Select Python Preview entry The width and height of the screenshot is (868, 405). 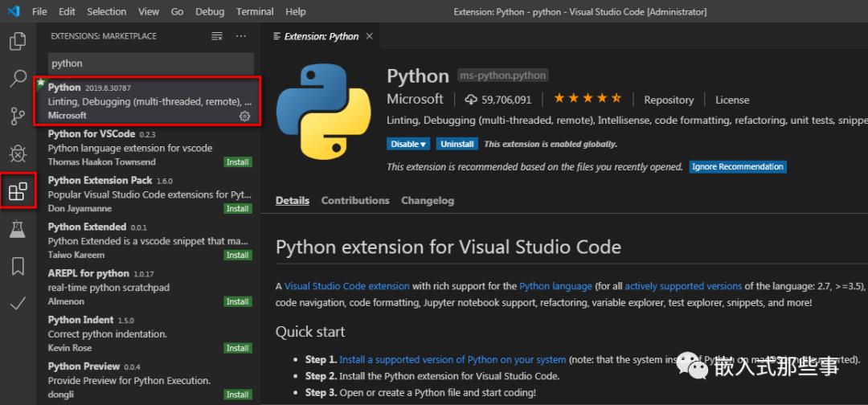tap(147, 380)
